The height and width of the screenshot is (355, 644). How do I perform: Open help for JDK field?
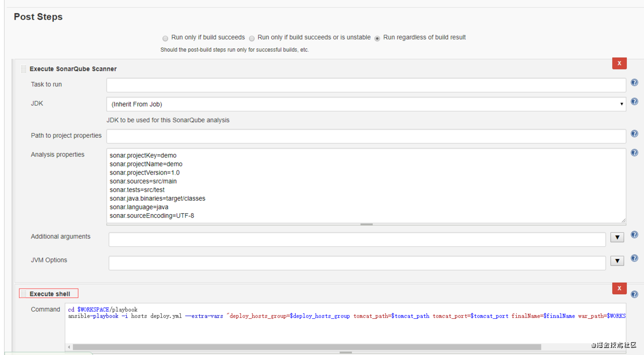click(x=634, y=102)
